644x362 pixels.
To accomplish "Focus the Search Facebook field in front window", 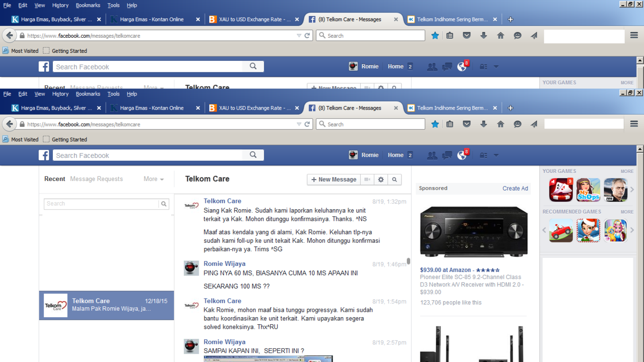I will [148, 155].
